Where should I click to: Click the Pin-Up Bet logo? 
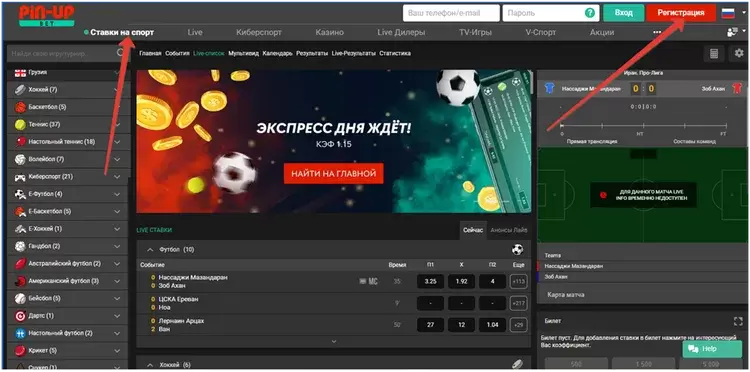47,16
